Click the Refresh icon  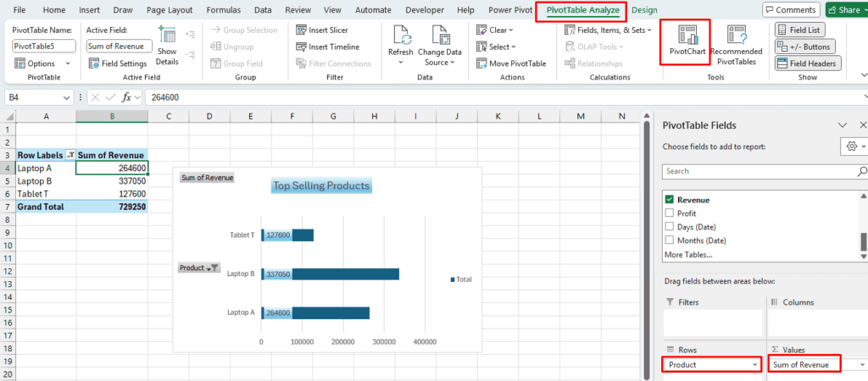pyautogui.click(x=401, y=36)
